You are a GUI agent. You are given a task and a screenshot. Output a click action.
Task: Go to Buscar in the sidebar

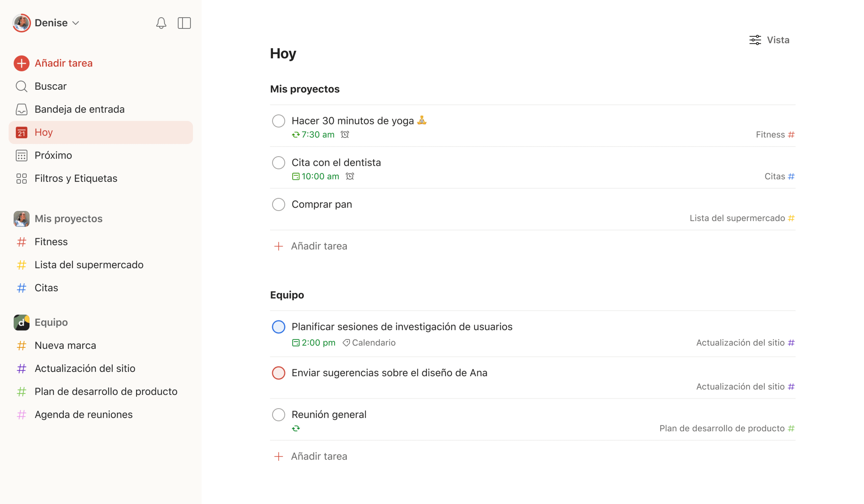101,86
